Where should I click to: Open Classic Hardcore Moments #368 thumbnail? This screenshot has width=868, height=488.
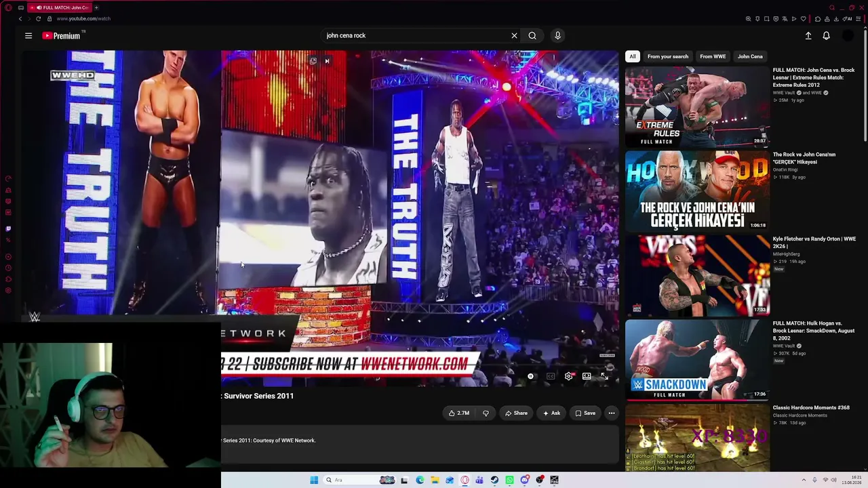697,438
